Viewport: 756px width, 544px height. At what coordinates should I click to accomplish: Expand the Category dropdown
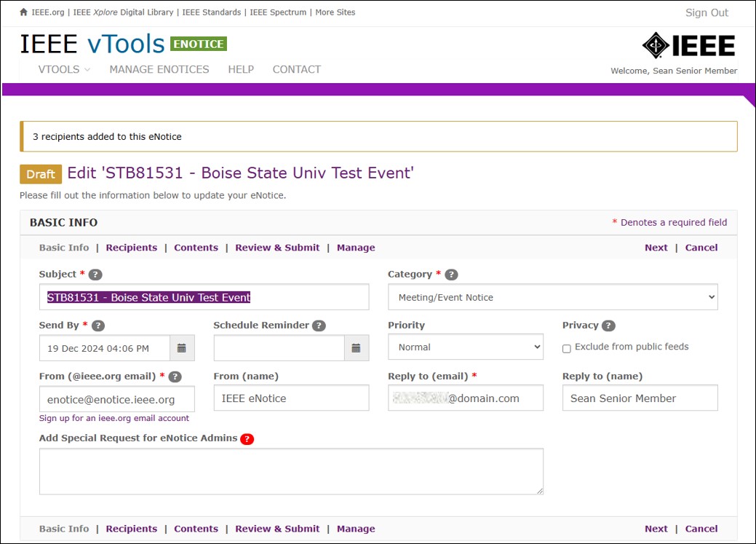click(552, 297)
